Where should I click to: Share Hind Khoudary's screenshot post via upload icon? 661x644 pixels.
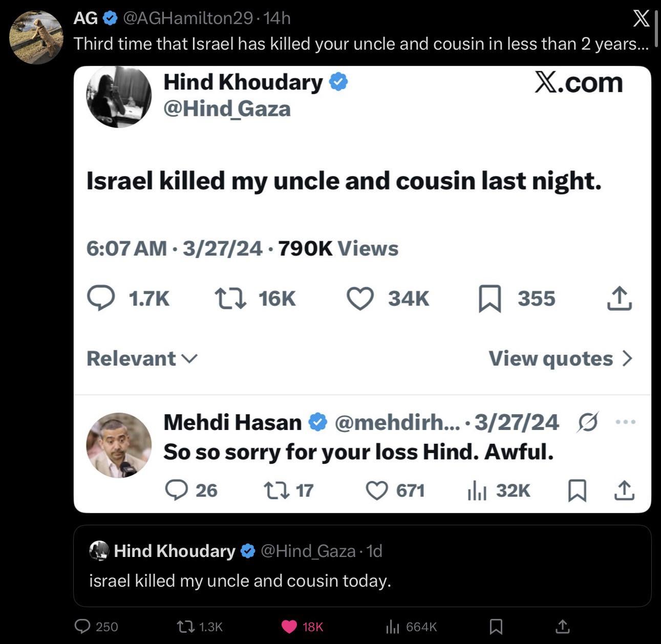pos(619,299)
